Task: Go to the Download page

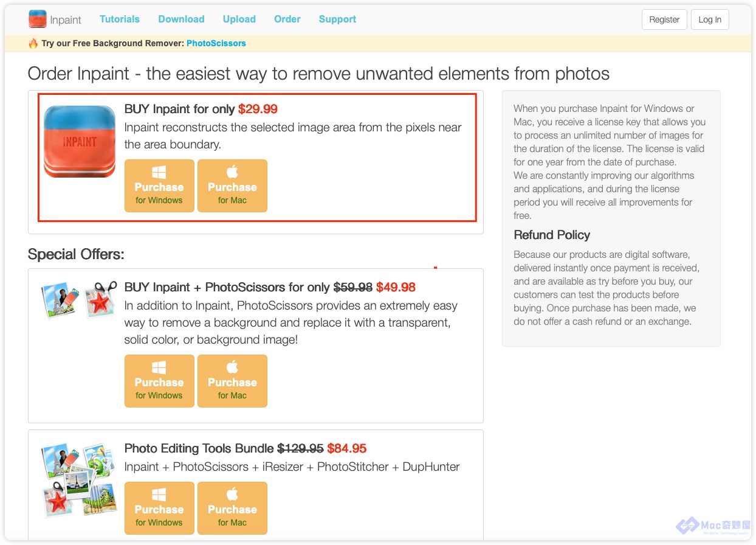Action: click(x=181, y=19)
